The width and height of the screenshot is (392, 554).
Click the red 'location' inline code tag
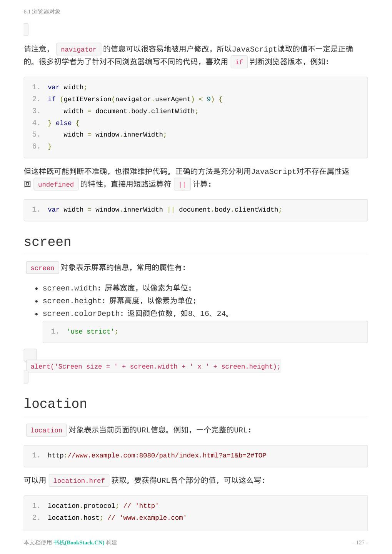(46, 430)
